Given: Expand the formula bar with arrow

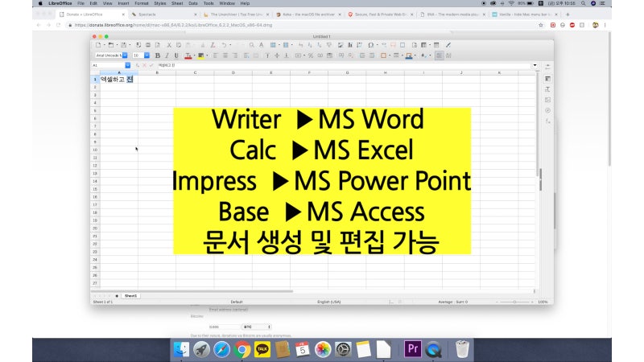Looking at the screenshot, I should 535,65.
